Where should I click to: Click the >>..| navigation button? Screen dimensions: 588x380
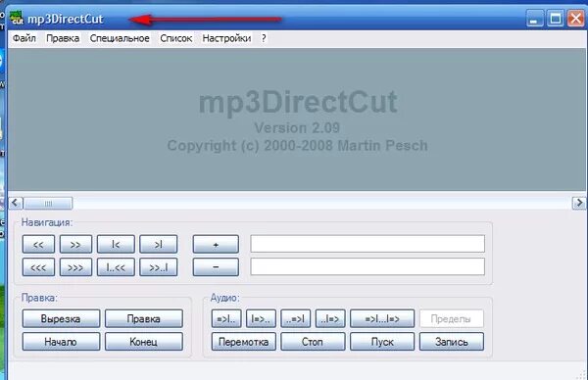click(x=158, y=267)
